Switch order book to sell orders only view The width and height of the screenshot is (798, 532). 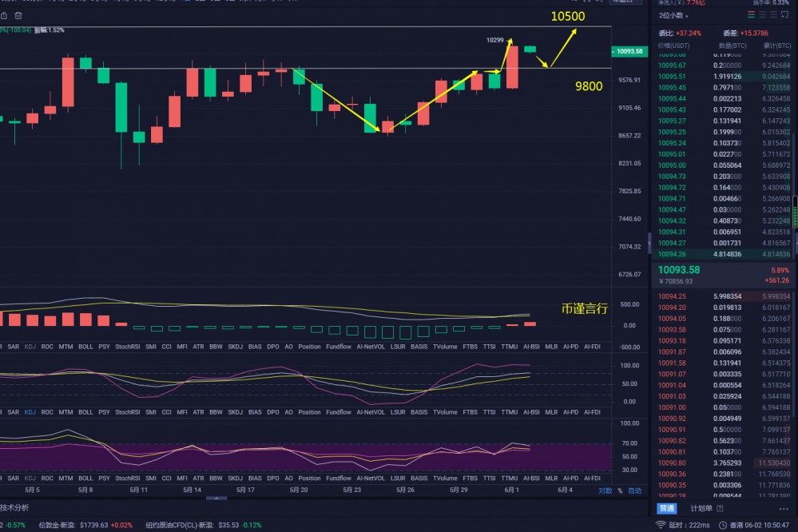point(773,14)
